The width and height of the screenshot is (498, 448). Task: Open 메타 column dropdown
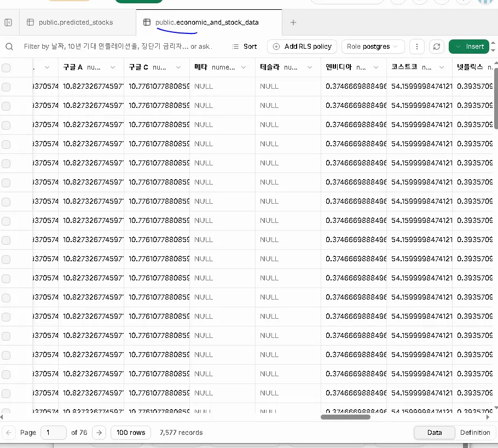click(244, 67)
